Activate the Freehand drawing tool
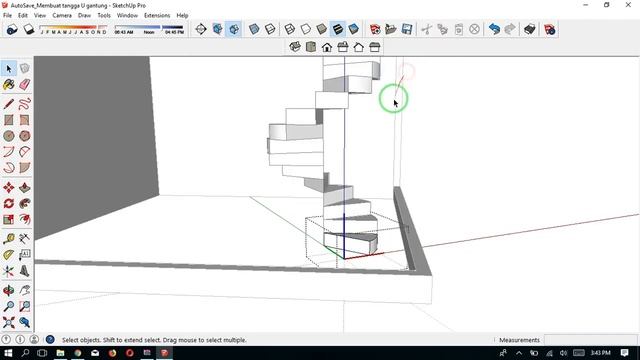The image size is (640, 360). point(24,104)
